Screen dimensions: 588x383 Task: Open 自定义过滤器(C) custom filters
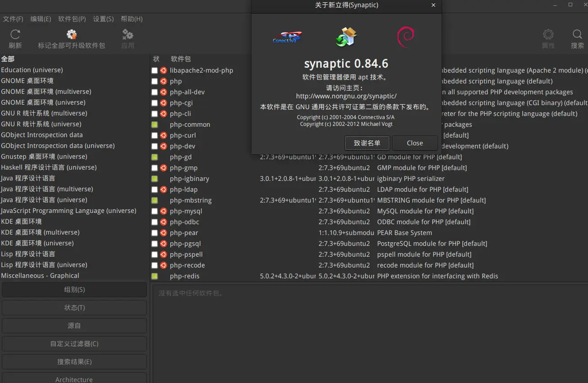tap(74, 344)
